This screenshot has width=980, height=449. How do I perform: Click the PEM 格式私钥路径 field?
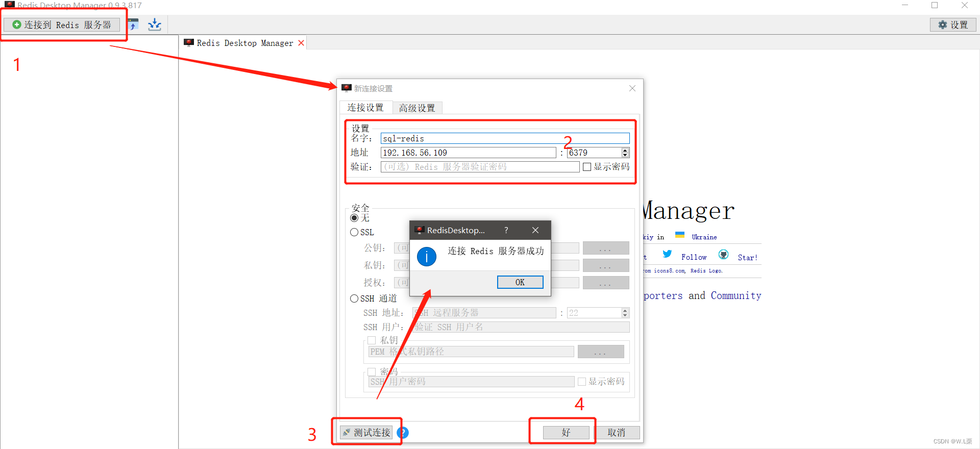[471, 352]
